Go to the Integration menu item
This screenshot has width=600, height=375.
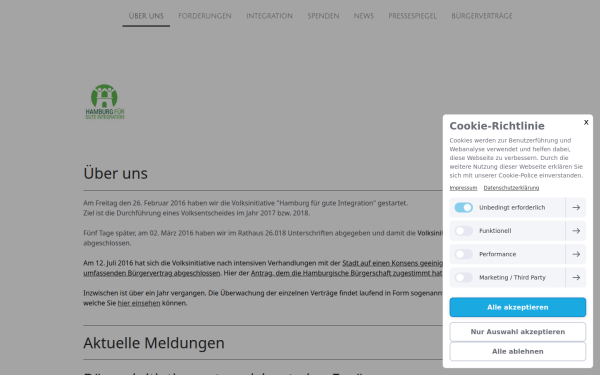coord(269,16)
